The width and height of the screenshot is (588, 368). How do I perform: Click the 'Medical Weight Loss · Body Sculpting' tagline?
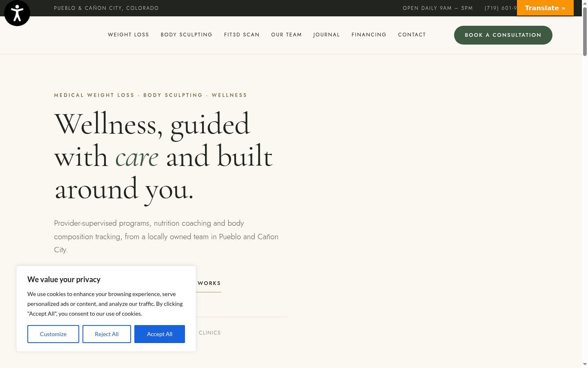click(151, 95)
